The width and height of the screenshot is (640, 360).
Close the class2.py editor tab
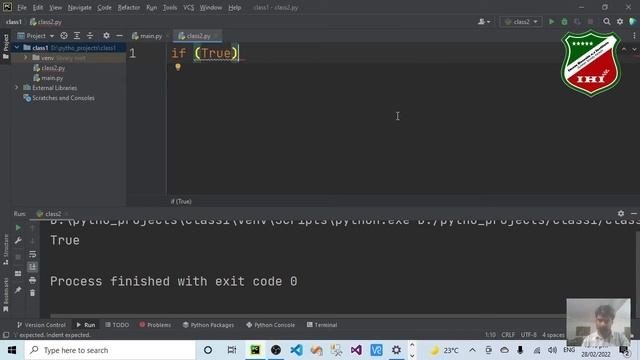click(x=216, y=36)
